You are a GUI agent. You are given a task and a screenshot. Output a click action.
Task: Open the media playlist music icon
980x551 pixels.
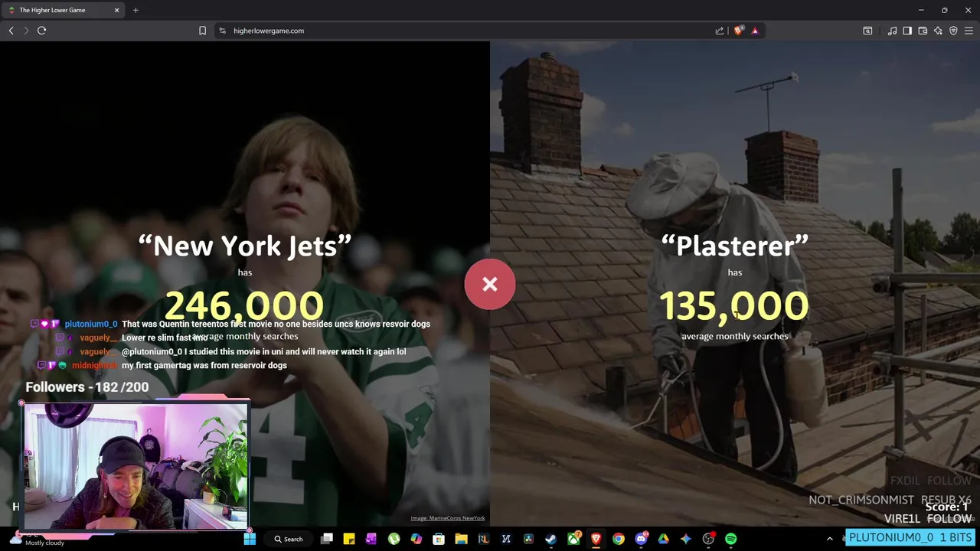(x=892, y=31)
